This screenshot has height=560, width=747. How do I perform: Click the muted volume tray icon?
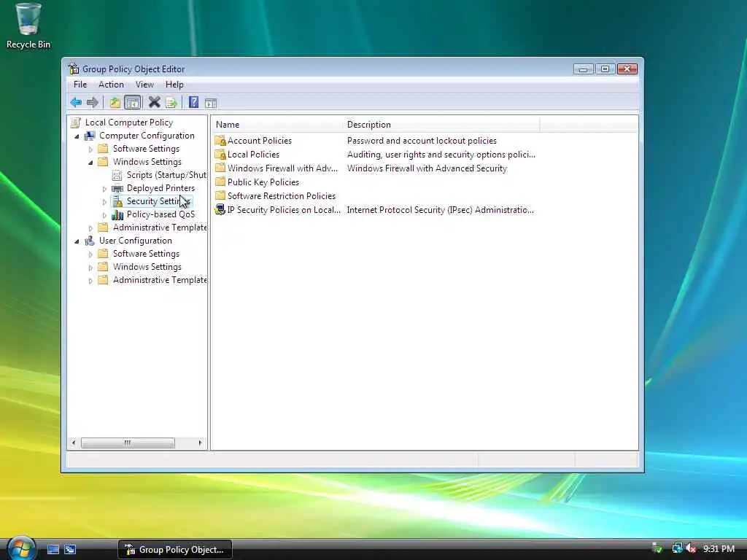click(692, 549)
